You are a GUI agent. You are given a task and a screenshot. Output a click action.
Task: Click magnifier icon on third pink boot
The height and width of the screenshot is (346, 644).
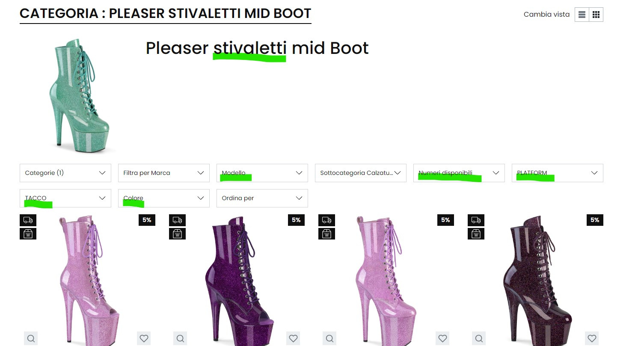[329, 338]
